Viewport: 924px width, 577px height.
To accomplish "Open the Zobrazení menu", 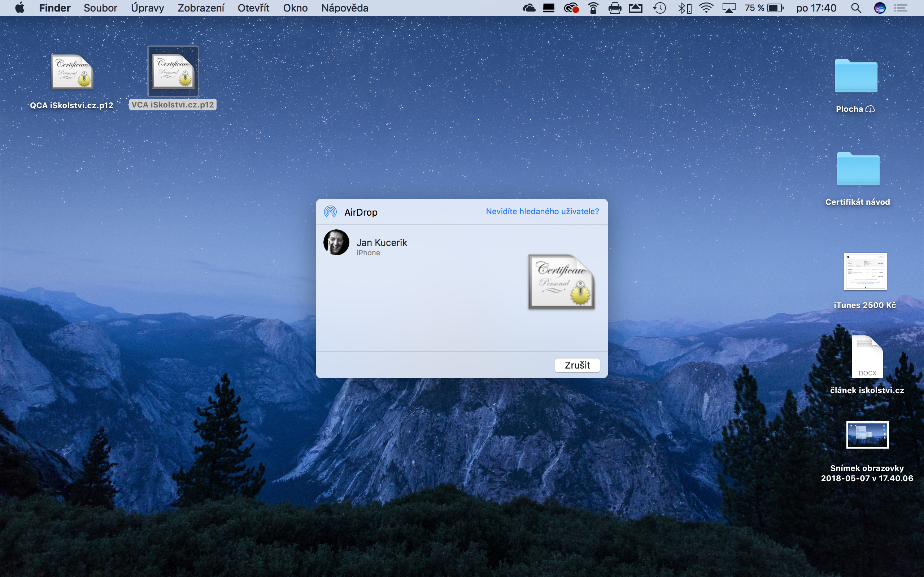I will pos(201,8).
